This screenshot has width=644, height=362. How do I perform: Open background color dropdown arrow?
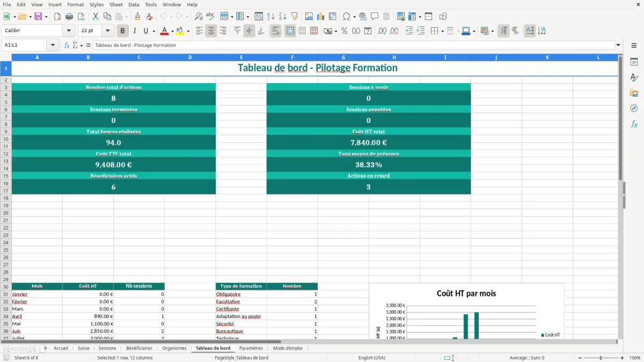pos(188,31)
